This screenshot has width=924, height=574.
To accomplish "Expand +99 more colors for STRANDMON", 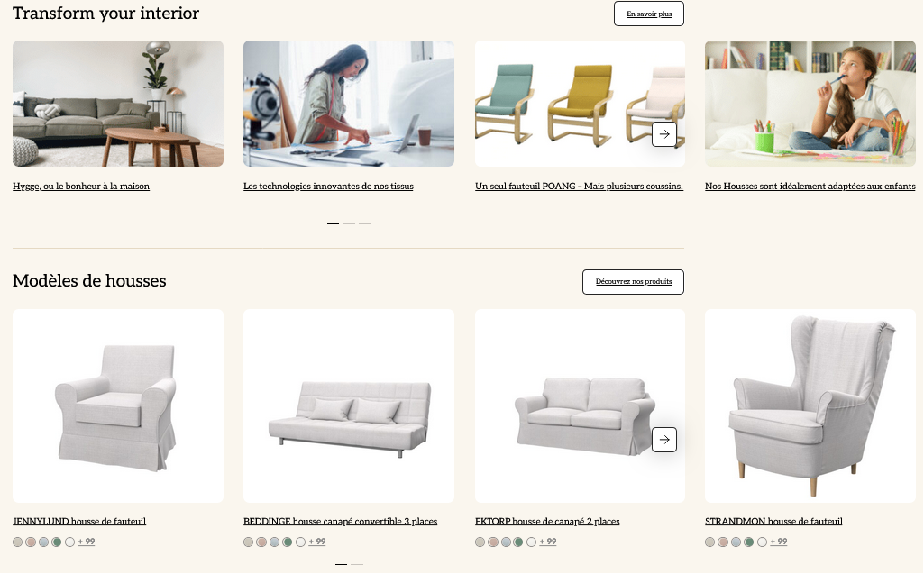I will pos(779,542).
